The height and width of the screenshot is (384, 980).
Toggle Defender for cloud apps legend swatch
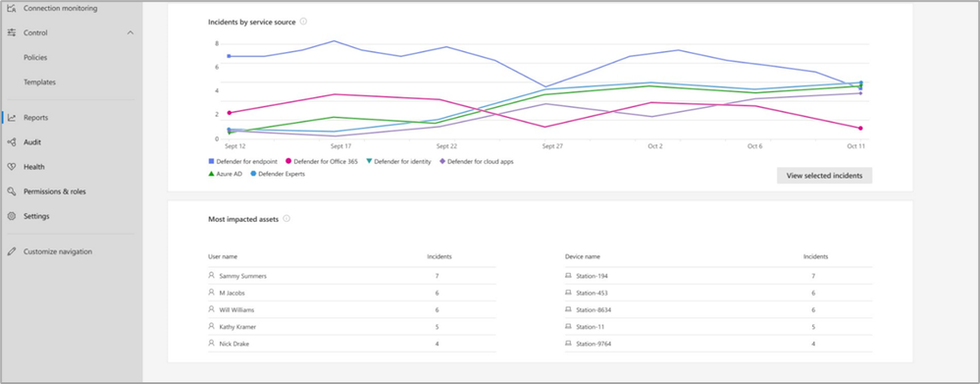(443, 161)
